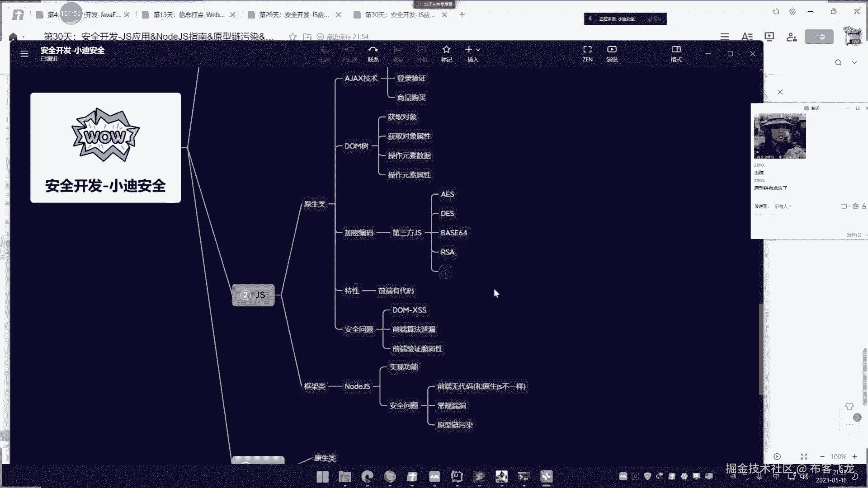Expand the 插入 insert dropdown arrow
The width and height of the screenshot is (868, 488).
click(x=478, y=50)
